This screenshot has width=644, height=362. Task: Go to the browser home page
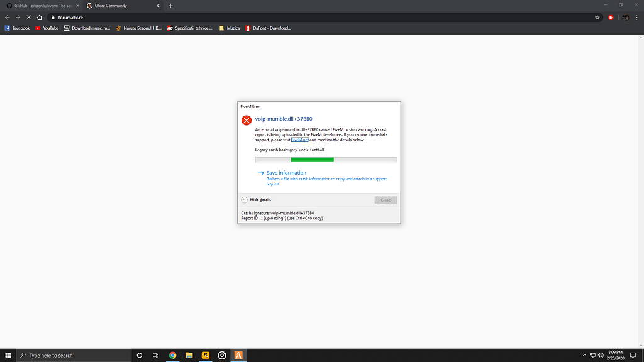tap(40, 18)
